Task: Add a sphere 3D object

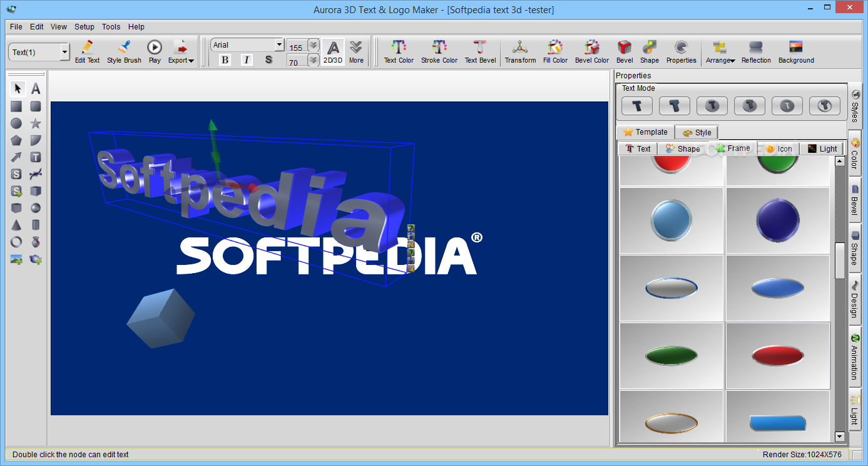Action: tap(36, 208)
